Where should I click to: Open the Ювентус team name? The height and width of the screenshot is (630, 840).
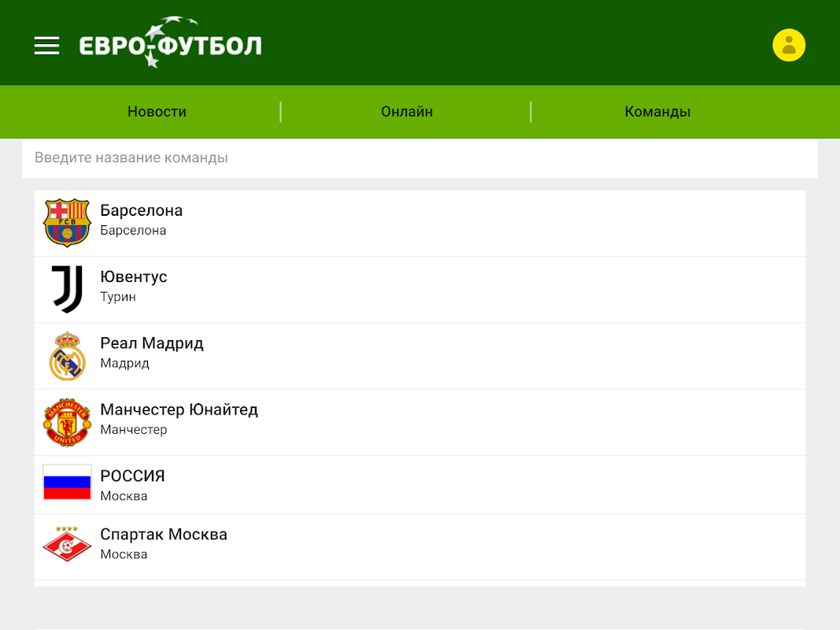(x=133, y=277)
